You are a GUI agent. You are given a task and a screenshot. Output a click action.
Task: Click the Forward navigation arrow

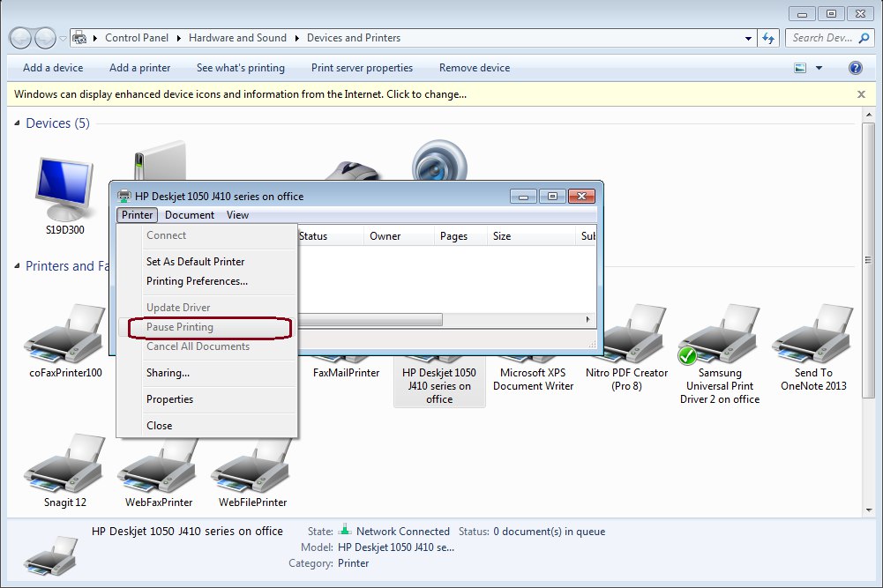pos(45,38)
